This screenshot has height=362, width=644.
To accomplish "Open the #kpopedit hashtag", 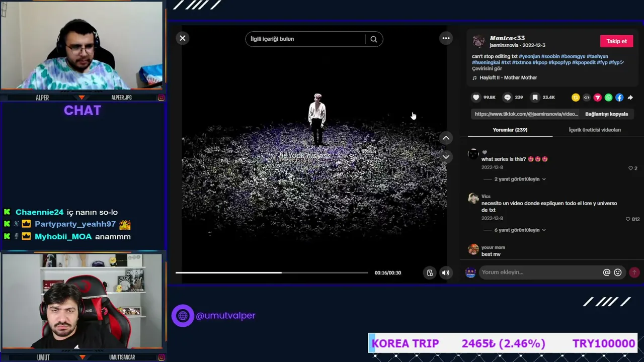I will [584, 62].
